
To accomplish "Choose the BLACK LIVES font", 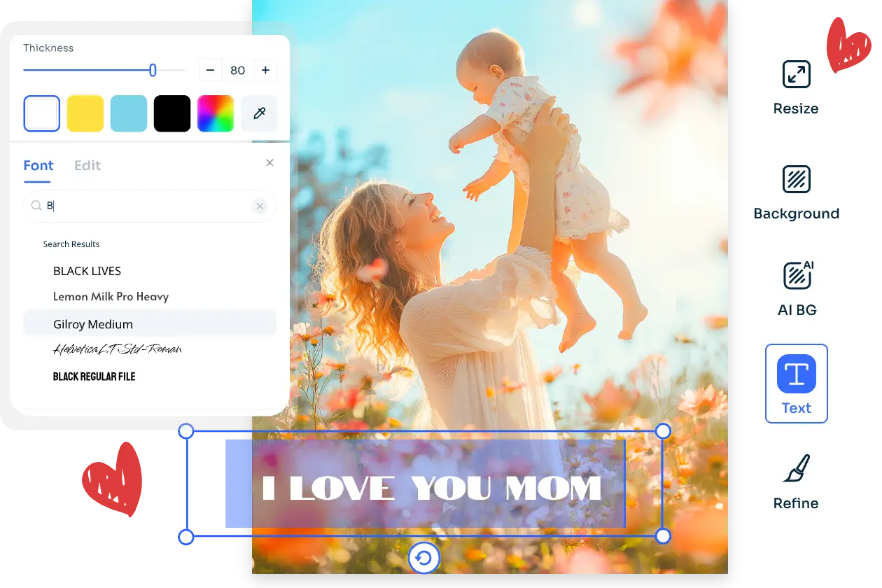I will tap(87, 271).
